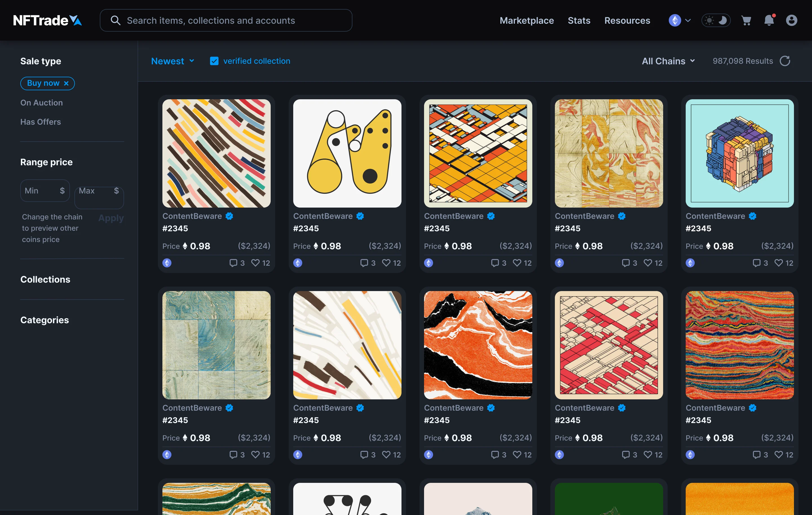Click into the Min price field

pyautogui.click(x=45, y=191)
